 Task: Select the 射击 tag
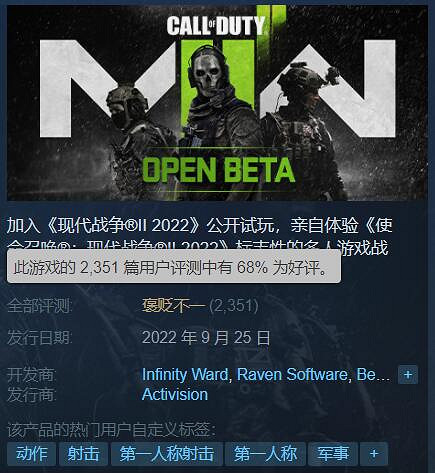pyautogui.click(x=83, y=454)
